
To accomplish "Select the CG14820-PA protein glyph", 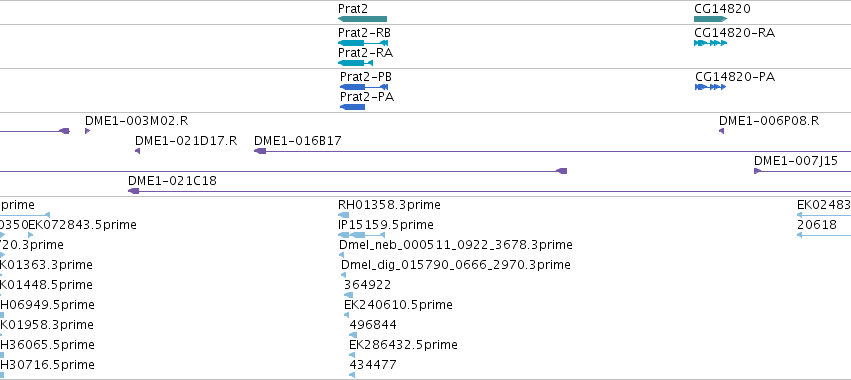I will pos(710,87).
